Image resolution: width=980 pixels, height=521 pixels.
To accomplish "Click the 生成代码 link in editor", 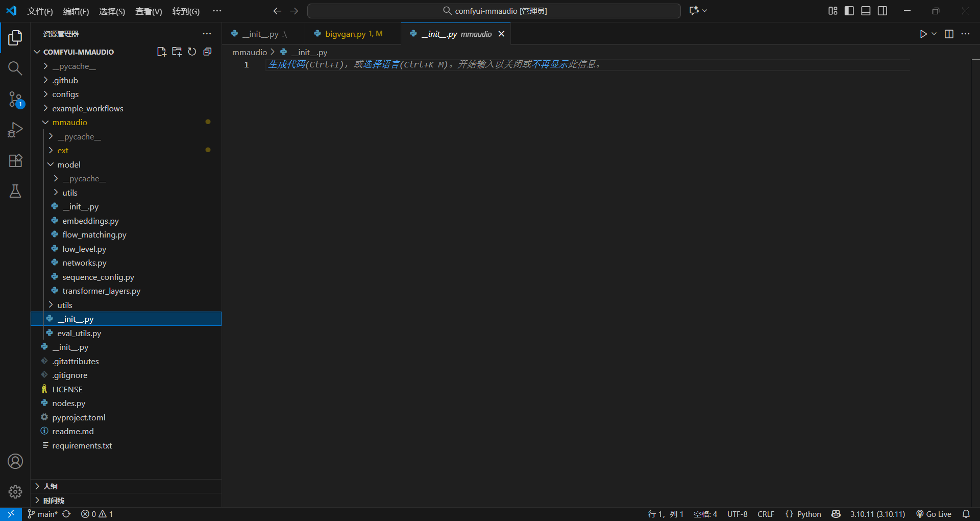I will (287, 64).
